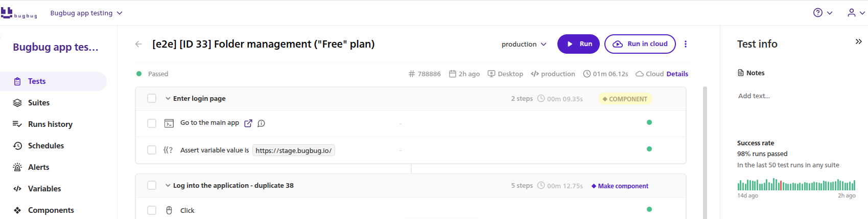
Task: Click the Run in cloud button
Action: pyautogui.click(x=640, y=44)
